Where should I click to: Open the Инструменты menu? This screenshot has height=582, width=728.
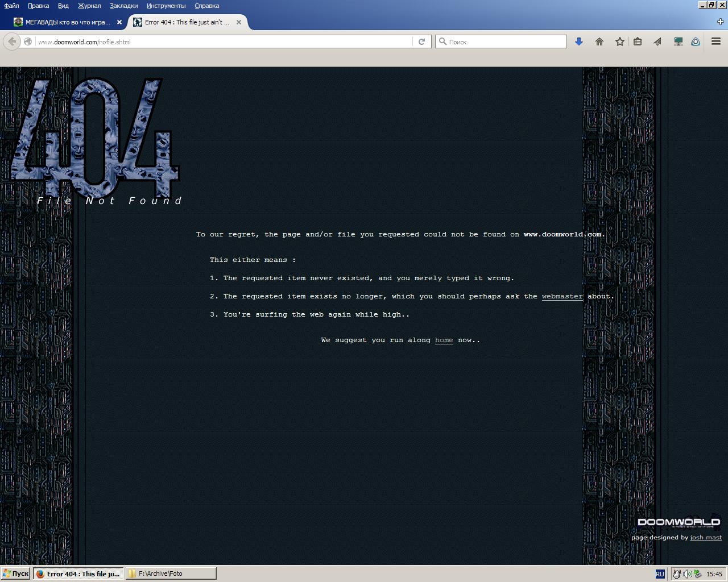(166, 6)
